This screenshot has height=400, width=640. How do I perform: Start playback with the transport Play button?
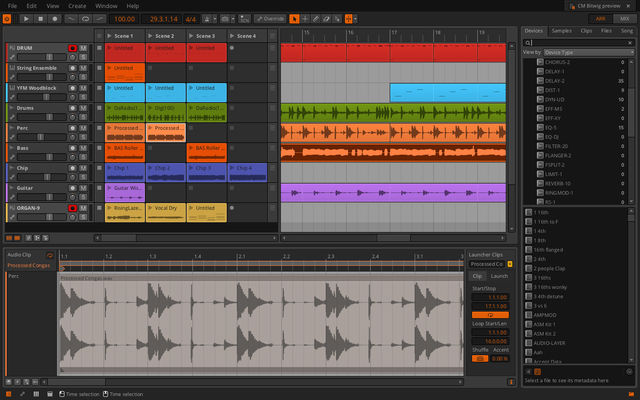[x=26, y=19]
